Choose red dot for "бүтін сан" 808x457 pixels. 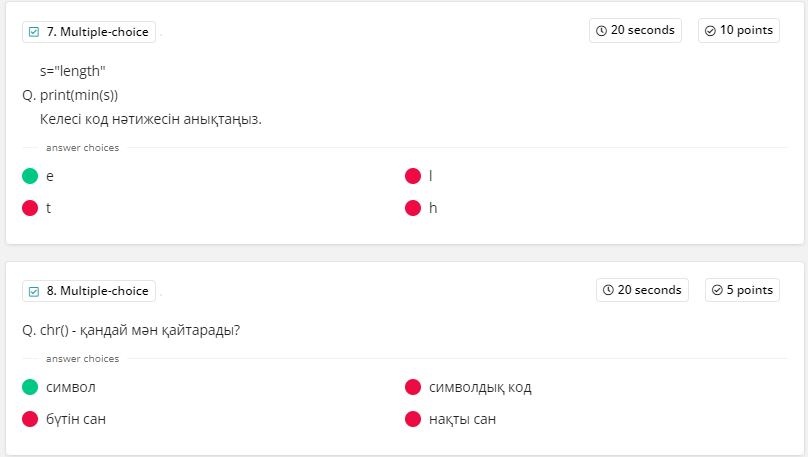30,419
